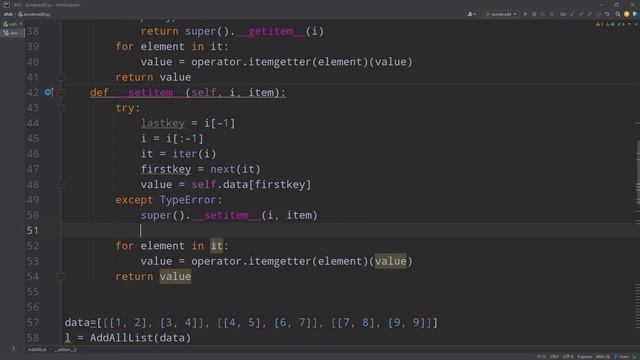Click the override marker on line 42
640x360 pixels.
49,92
